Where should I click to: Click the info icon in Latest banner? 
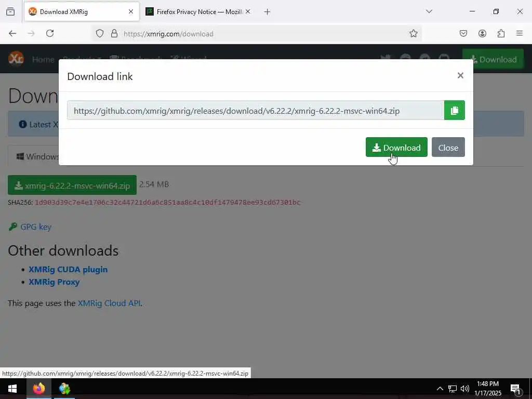click(x=23, y=124)
